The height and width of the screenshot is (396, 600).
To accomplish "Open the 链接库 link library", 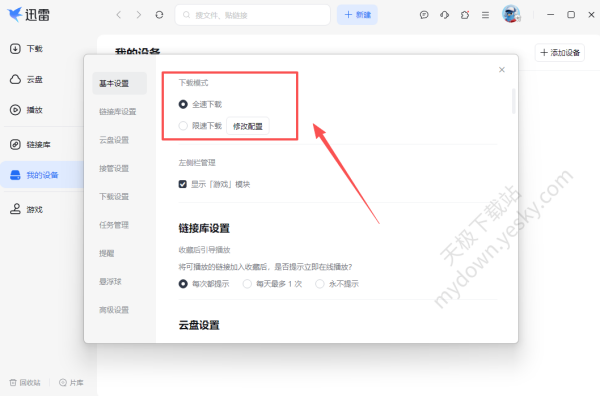I will (x=30, y=144).
